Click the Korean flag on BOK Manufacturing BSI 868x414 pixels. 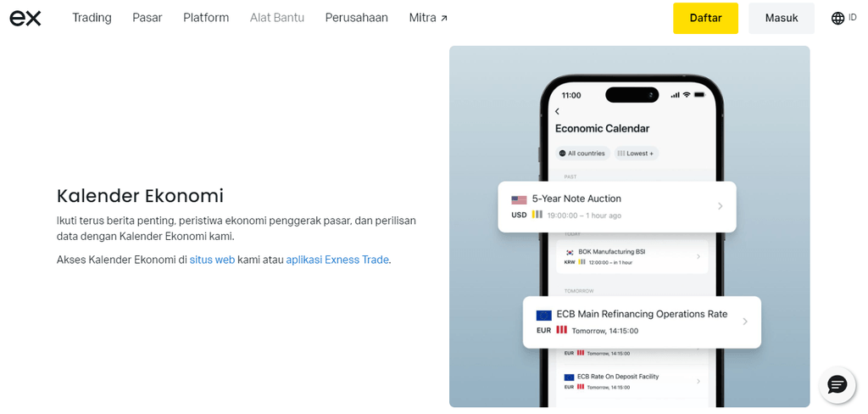570,252
